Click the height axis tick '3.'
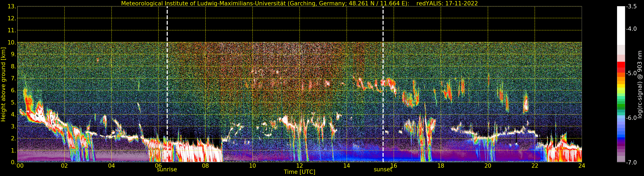Screen dimensions: 644x176 [13, 127]
